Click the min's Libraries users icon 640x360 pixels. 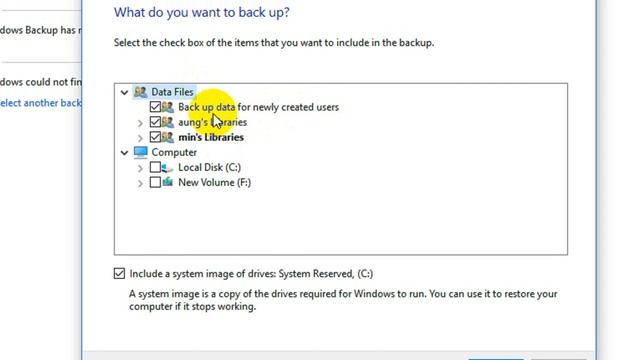click(x=167, y=137)
